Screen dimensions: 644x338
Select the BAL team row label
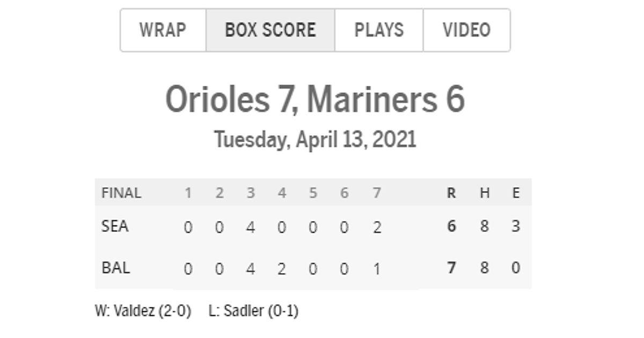115,267
